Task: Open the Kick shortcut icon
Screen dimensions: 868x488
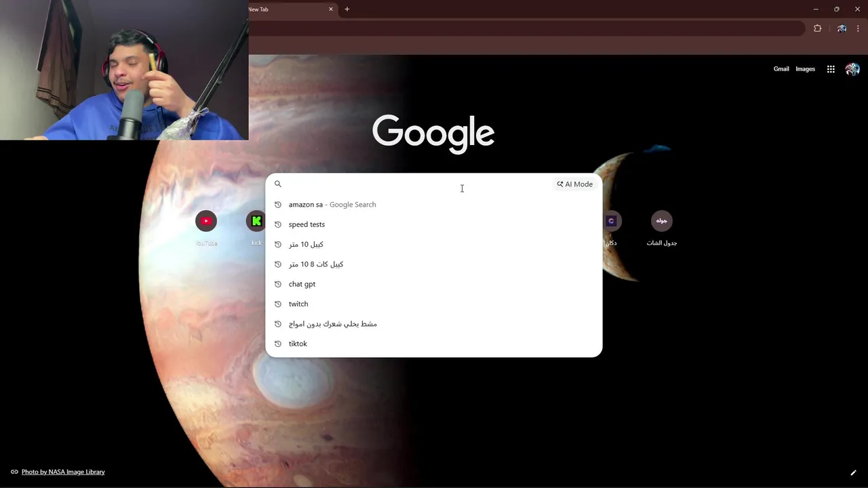Action: point(256,221)
